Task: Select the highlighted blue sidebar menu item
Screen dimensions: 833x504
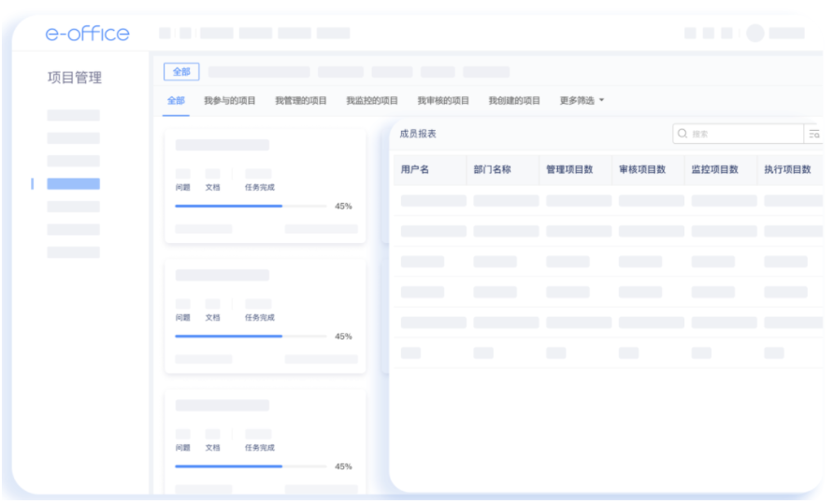Action: (x=73, y=184)
